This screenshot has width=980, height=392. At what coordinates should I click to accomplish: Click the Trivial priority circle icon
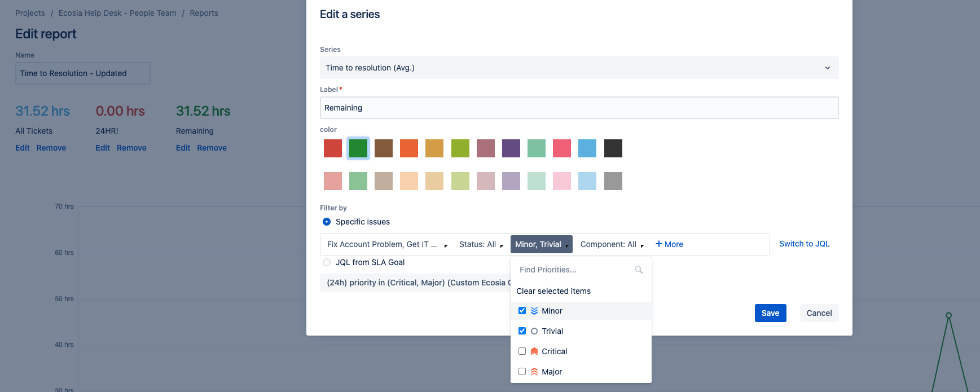click(534, 331)
